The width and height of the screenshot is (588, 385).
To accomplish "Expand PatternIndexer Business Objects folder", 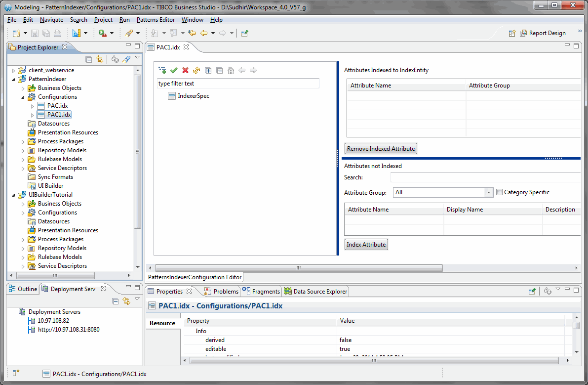I will (23, 88).
